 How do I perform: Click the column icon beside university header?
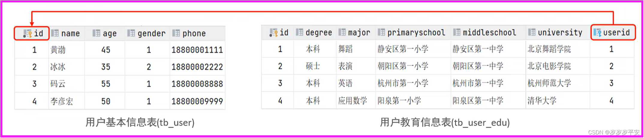[532, 32]
